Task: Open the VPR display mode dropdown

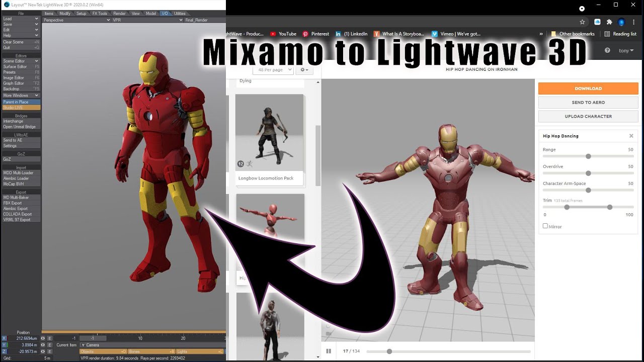Action: tap(147, 20)
